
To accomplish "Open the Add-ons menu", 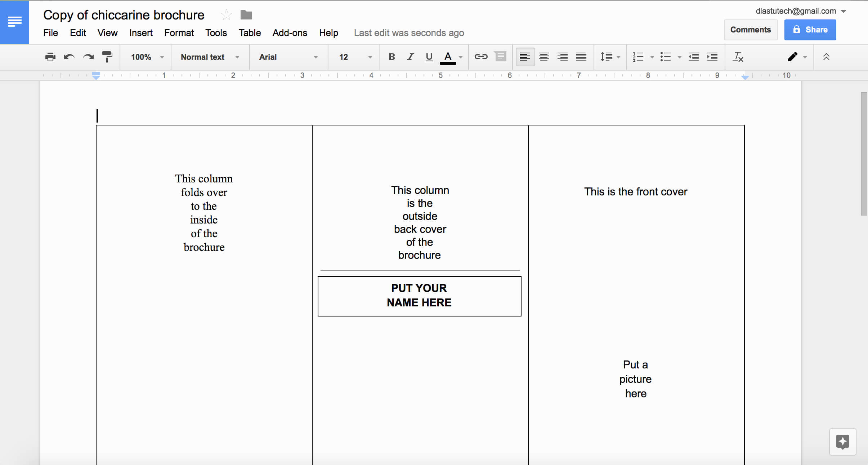I will (x=289, y=33).
